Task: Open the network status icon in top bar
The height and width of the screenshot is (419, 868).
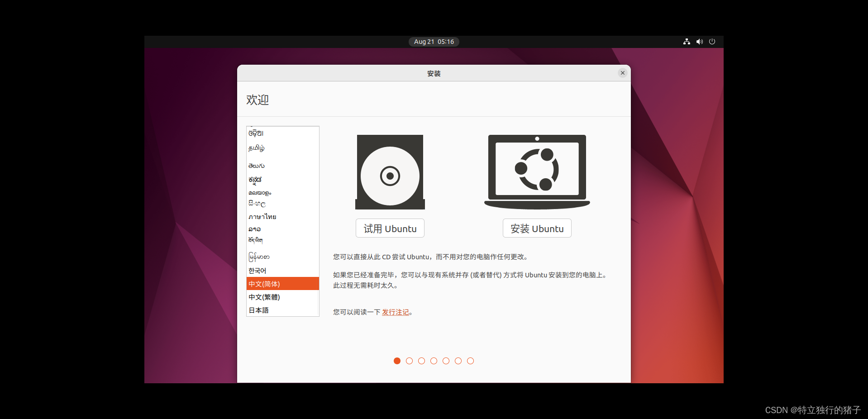Action: tap(687, 42)
